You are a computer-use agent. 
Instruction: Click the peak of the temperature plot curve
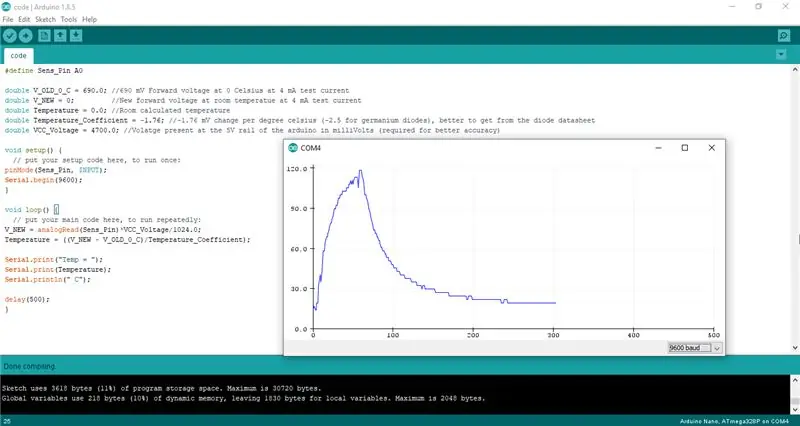pyautogui.click(x=361, y=171)
